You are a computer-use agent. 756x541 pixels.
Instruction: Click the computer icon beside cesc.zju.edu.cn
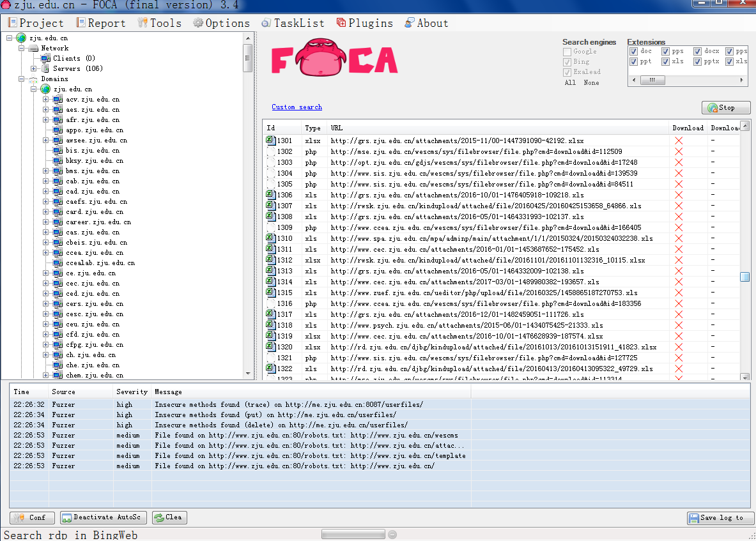(x=58, y=314)
